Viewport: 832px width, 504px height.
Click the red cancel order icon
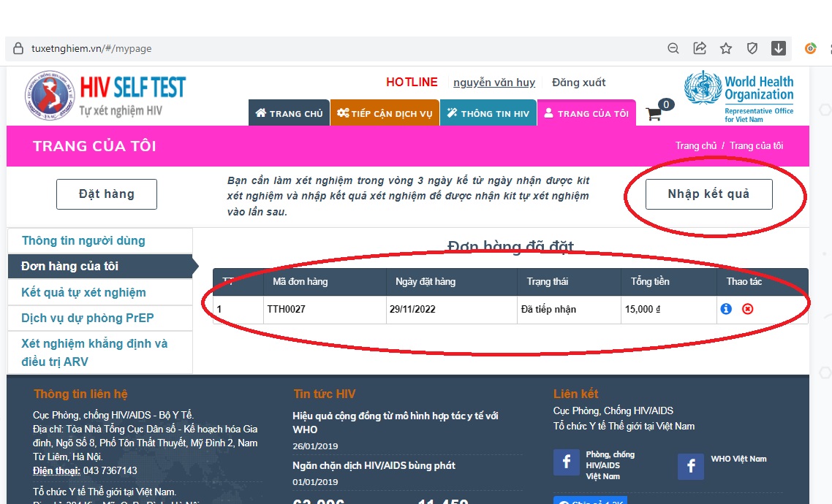[x=747, y=309]
